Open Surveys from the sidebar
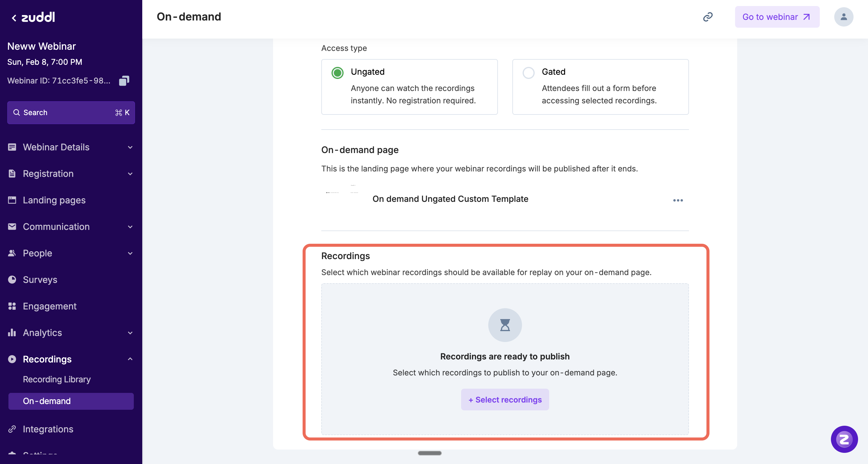The image size is (868, 464). tap(40, 280)
